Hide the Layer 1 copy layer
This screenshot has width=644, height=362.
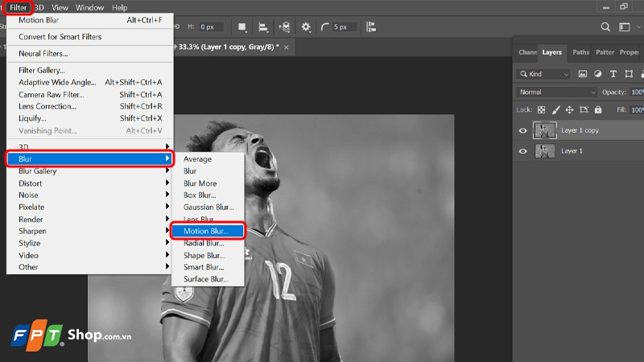[523, 130]
